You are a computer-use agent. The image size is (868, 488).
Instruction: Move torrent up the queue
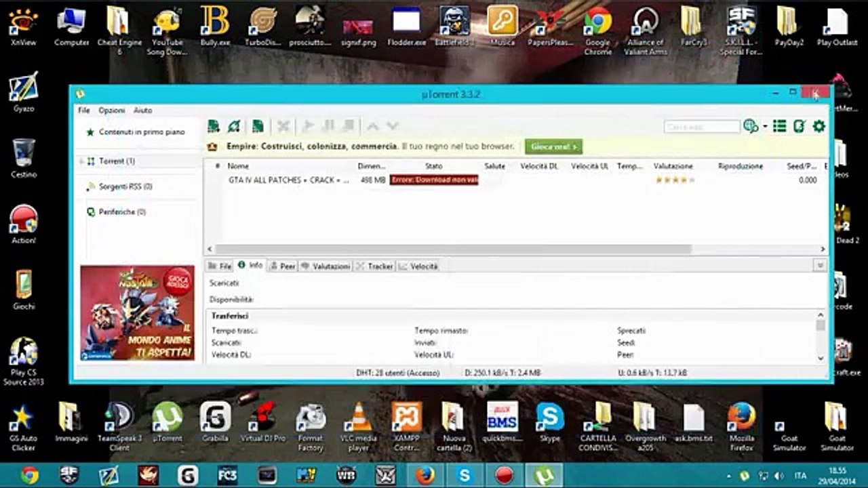click(x=372, y=126)
